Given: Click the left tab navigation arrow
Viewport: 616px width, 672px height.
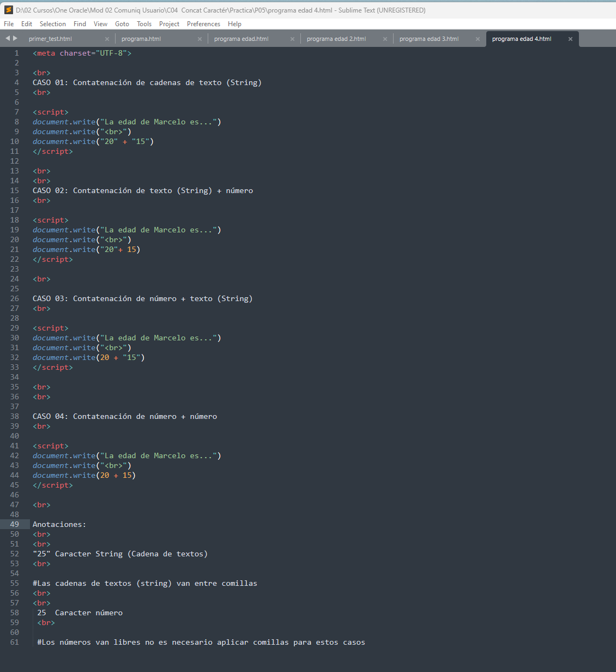Looking at the screenshot, I should pyautogui.click(x=8, y=38).
